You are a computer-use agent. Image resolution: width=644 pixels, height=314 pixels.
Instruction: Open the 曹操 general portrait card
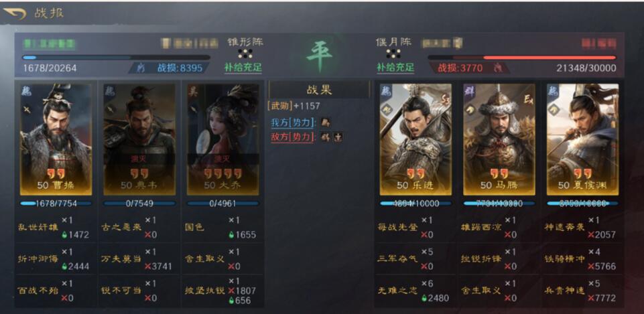[56, 139]
